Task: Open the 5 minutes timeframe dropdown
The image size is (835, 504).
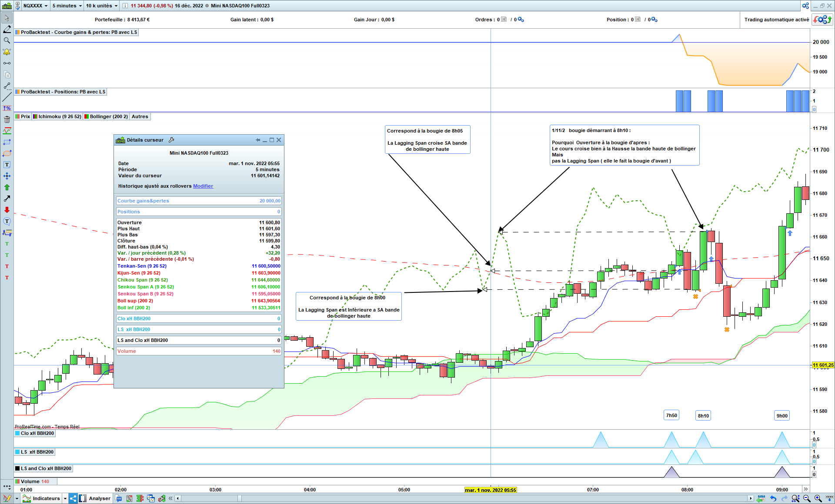Action: pos(67,6)
